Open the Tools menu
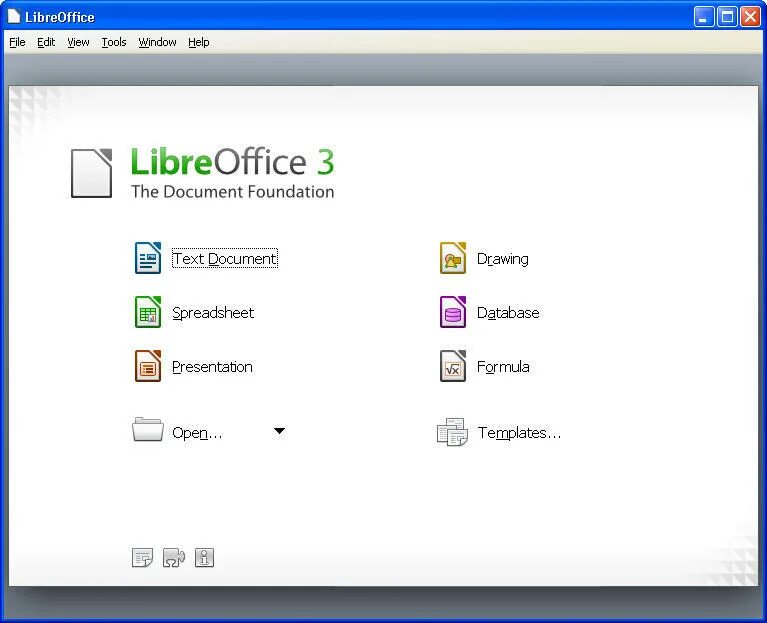Viewport: 767px width, 623px height. tap(114, 42)
